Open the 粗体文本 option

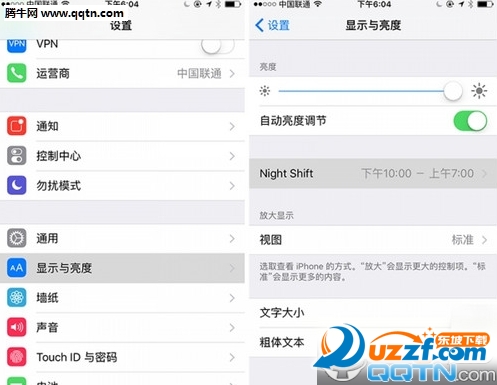[373, 342]
